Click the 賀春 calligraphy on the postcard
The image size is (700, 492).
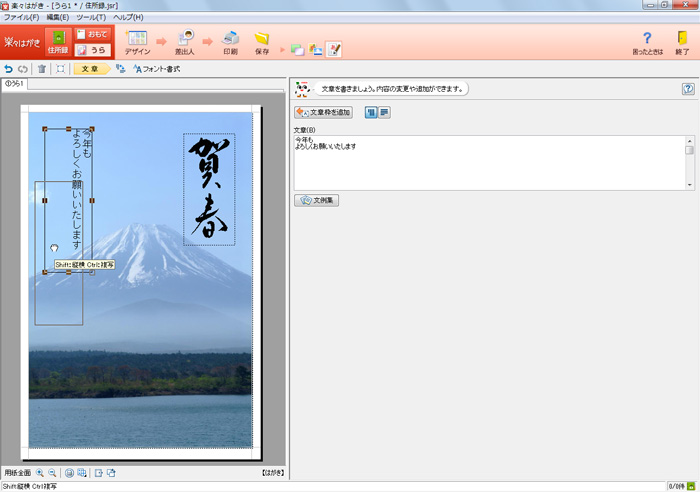tap(209, 189)
